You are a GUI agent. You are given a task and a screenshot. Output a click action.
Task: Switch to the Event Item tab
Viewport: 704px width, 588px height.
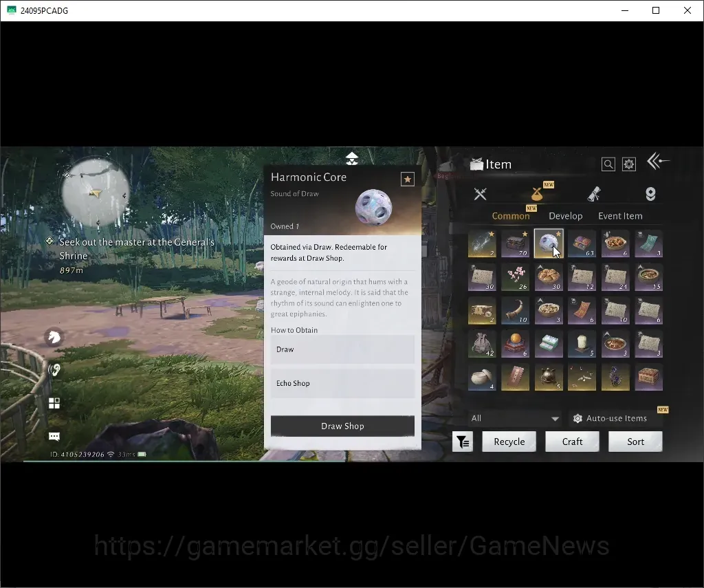[620, 216]
